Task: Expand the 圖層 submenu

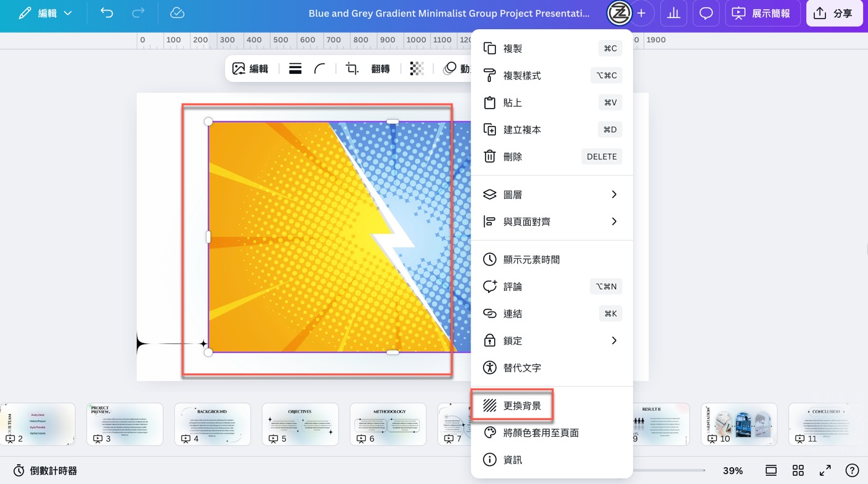Action: pyautogui.click(x=552, y=194)
